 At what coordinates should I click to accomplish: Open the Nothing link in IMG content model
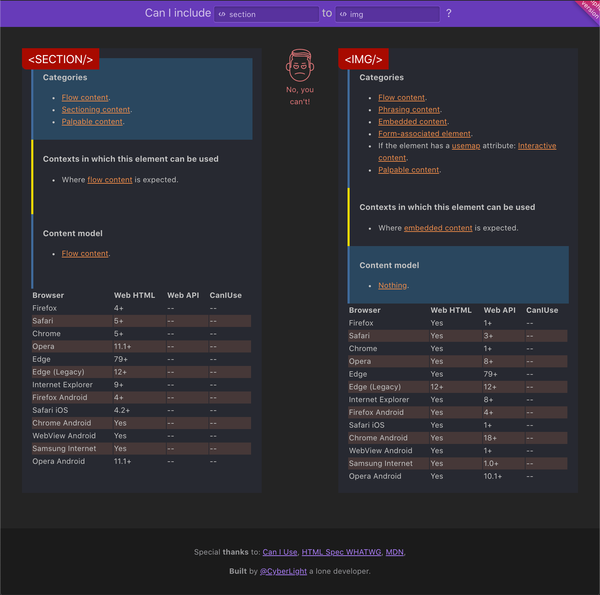393,286
